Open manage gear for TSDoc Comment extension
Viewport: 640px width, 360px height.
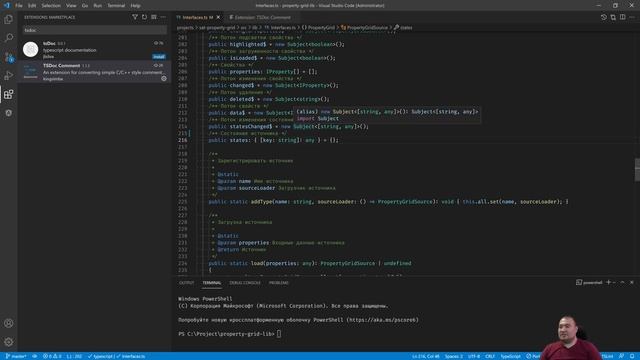[x=164, y=78]
